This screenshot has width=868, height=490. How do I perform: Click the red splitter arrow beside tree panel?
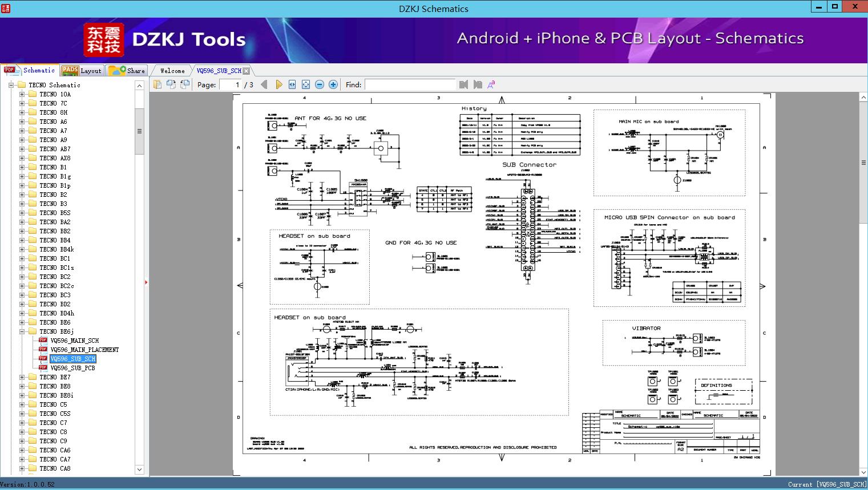[x=146, y=282]
